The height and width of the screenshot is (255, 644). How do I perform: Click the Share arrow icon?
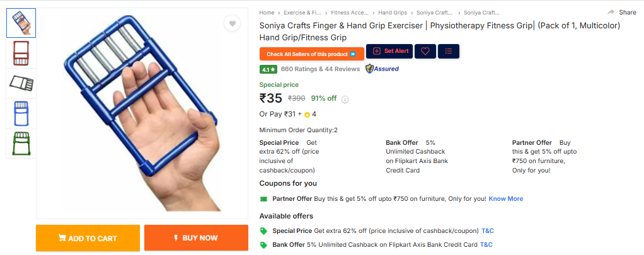tap(611, 13)
